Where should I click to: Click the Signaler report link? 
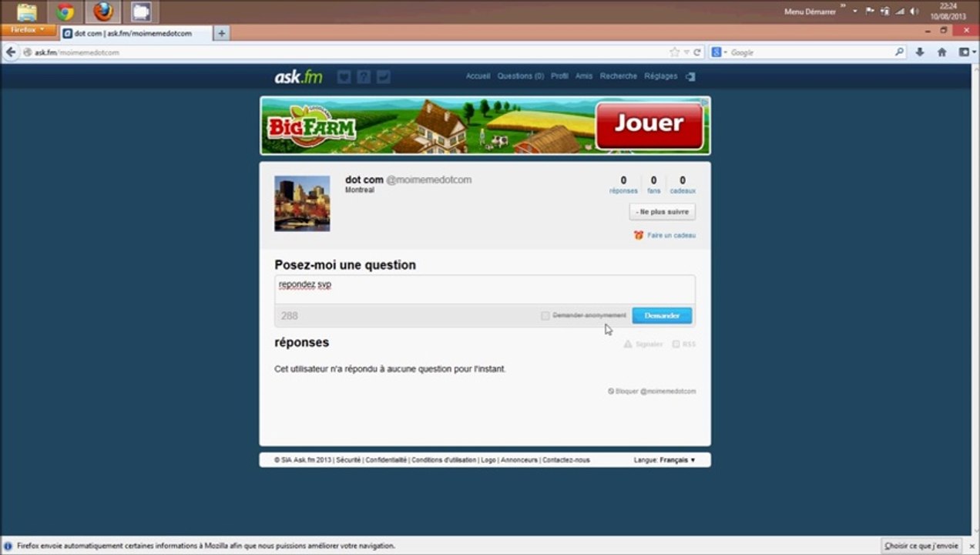click(643, 344)
